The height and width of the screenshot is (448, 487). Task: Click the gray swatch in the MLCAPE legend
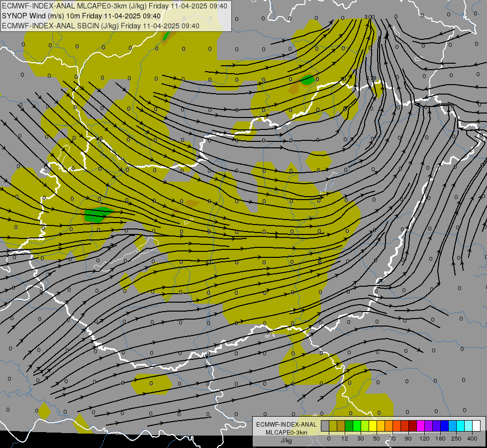point(325,426)
